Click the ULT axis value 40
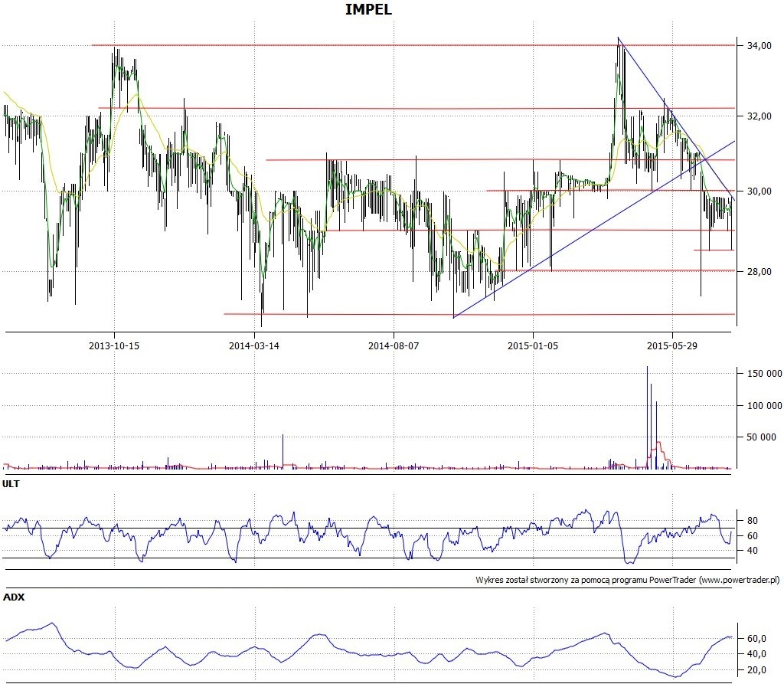Screen dimensions: 784x684 [753, 551]
